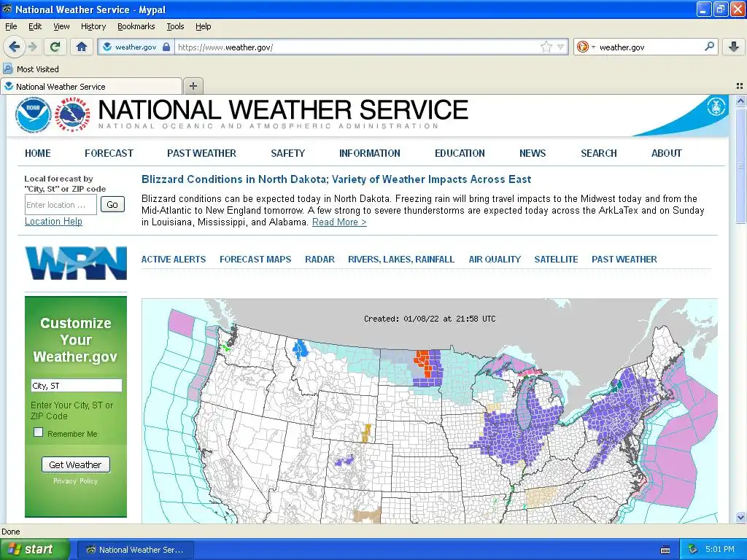Screen dimensions: 747x560
Task: Open the Tools menu
Action: point(175,26)
